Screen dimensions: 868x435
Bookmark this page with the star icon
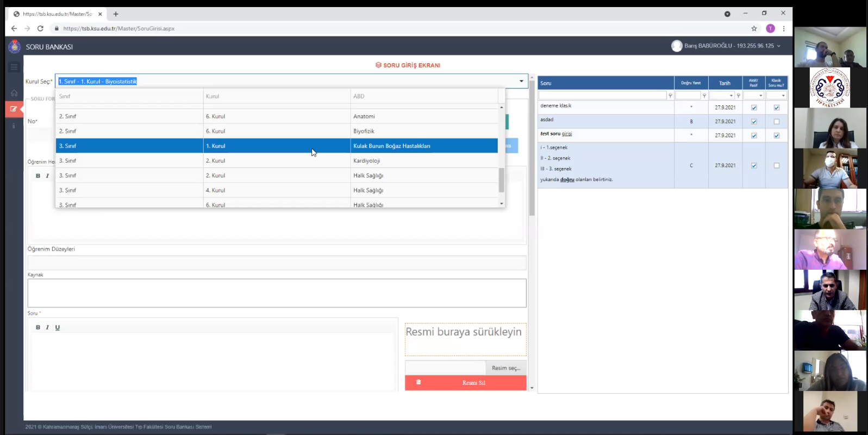[x=754, y=28]
